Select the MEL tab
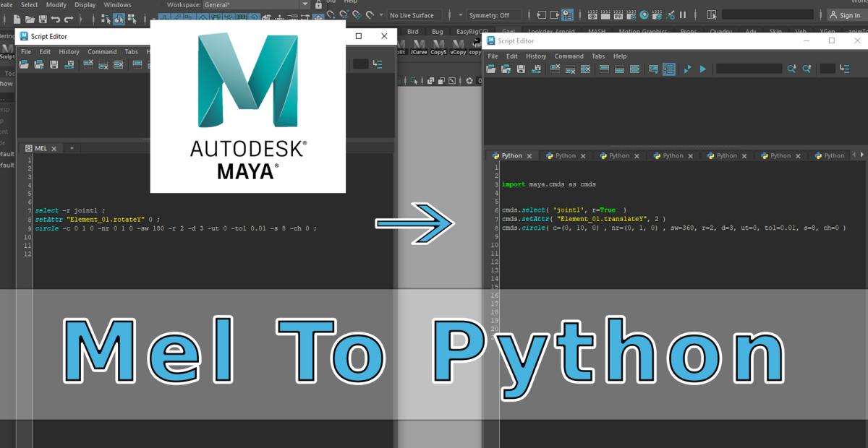The width and height of the screenshot is (868, 448). tap(41, 148)
